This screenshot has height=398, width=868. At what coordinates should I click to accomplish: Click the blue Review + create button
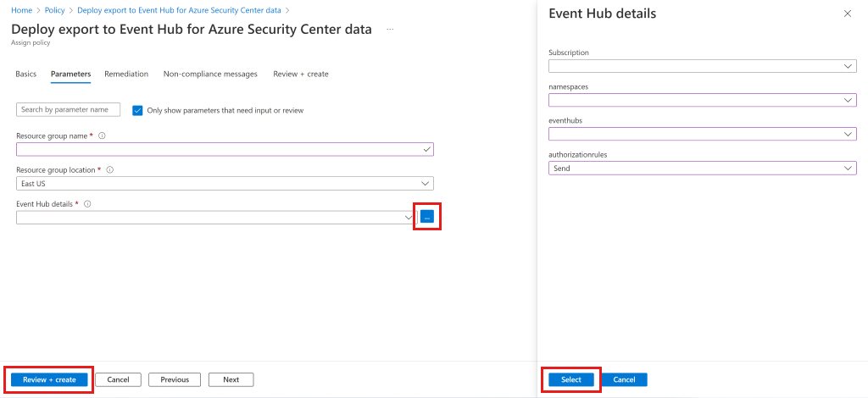click(x=49, y=379)
